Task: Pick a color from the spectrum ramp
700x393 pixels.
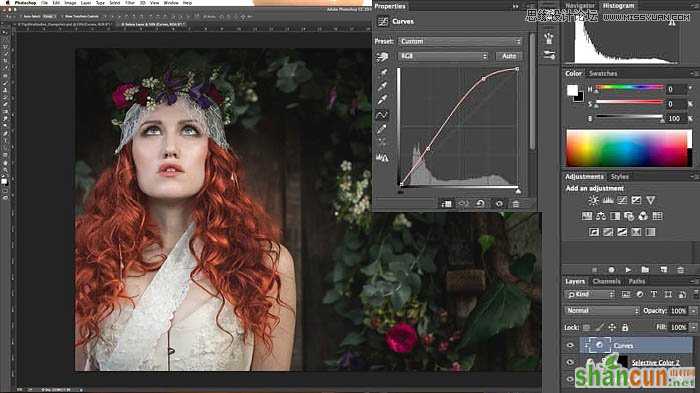Action: coord(629,148)
